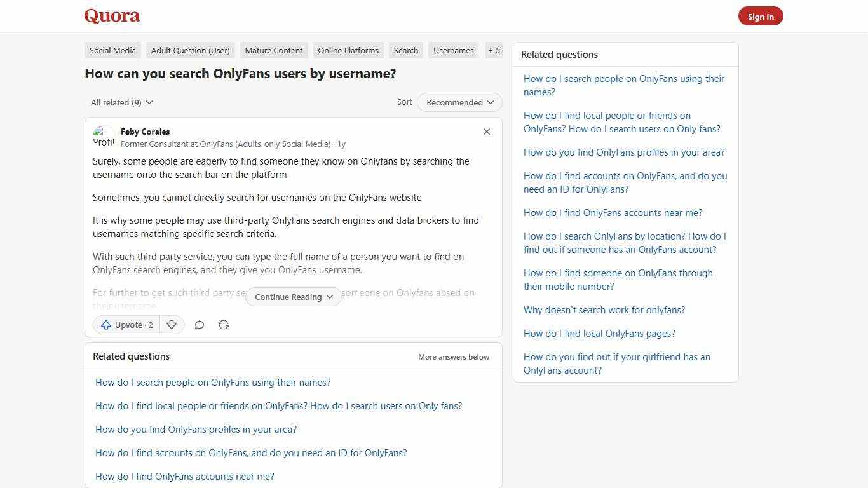Select the Social Media topic tag
This screenshot has width=868, height=488.
point(112,50)
